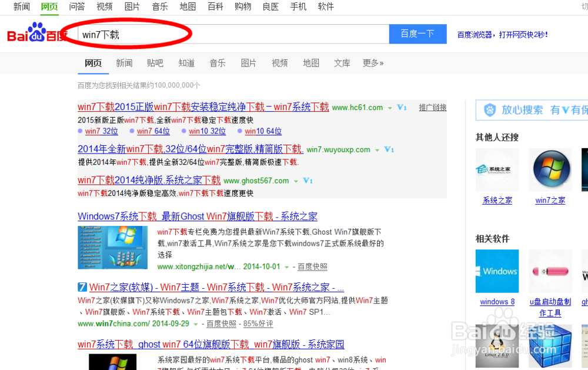Select 良医 in the top navigation bar
Image resolution: width=588 pixels, height=370 pixels.
tap(270, 6)
